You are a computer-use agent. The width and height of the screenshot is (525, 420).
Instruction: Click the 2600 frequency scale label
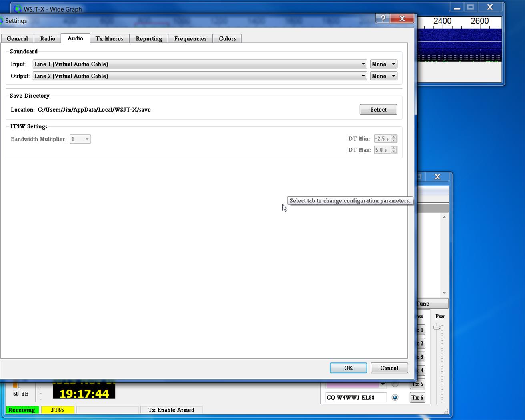[479, 21]
